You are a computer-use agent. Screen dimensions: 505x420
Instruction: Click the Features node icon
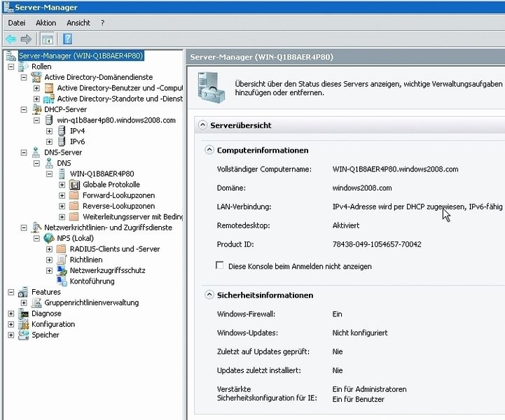pyautogui.click(x=23, y=292)
